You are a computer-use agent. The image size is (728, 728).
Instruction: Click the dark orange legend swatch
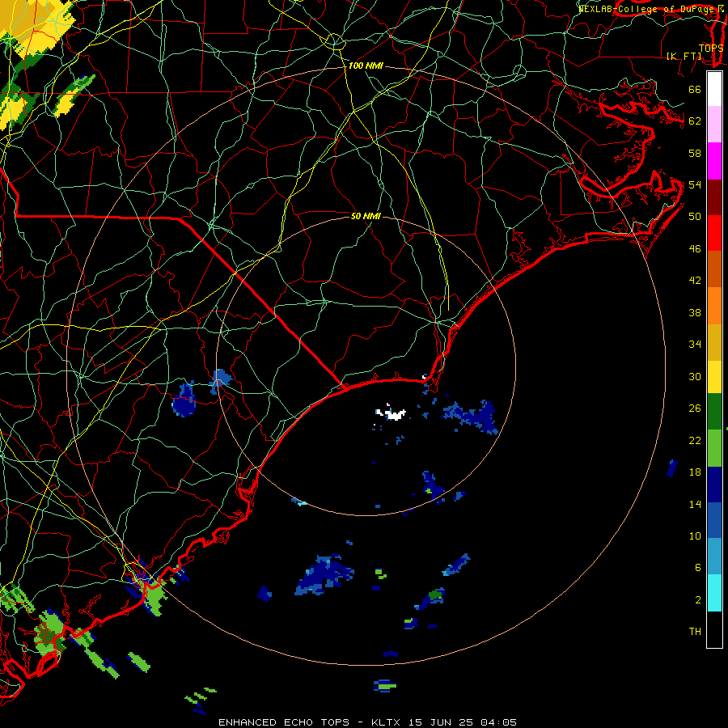pos(714,269)
